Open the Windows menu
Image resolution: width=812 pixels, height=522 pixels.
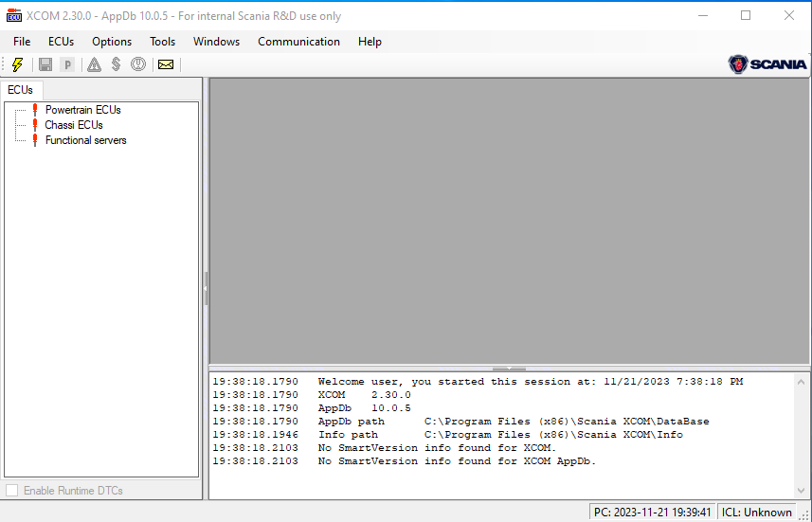tap(216, 42)
